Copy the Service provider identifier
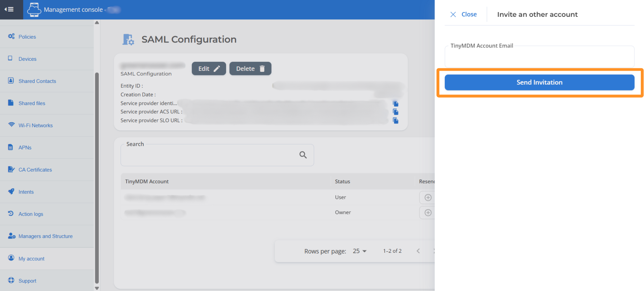 point(395,103)
